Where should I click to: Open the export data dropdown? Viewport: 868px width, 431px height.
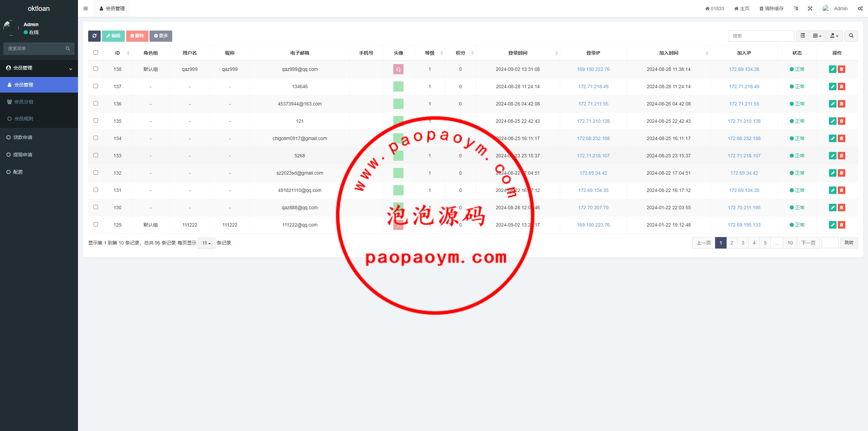[834, 36]
